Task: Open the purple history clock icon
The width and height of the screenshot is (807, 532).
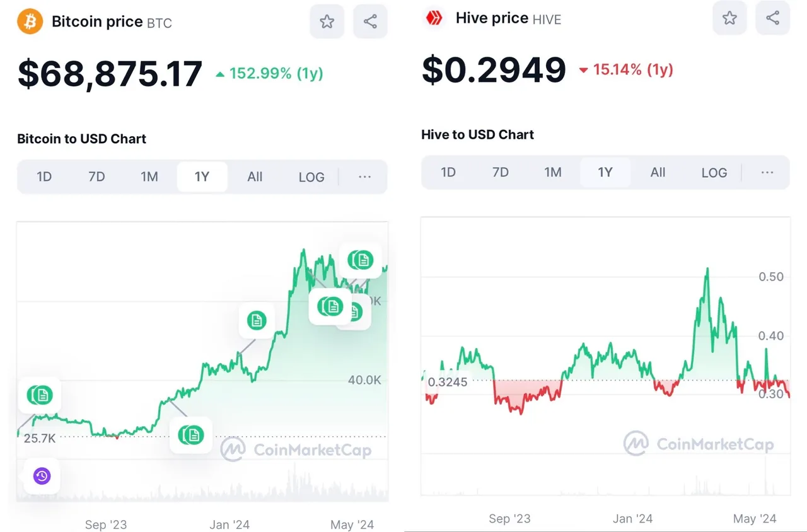Action: coord(42,476)
